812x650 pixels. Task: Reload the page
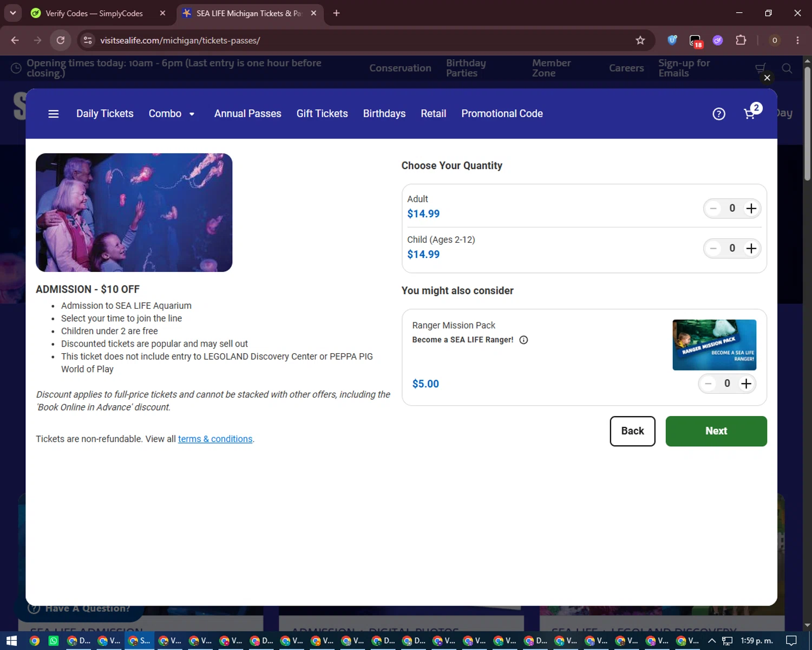pos(61,40)
